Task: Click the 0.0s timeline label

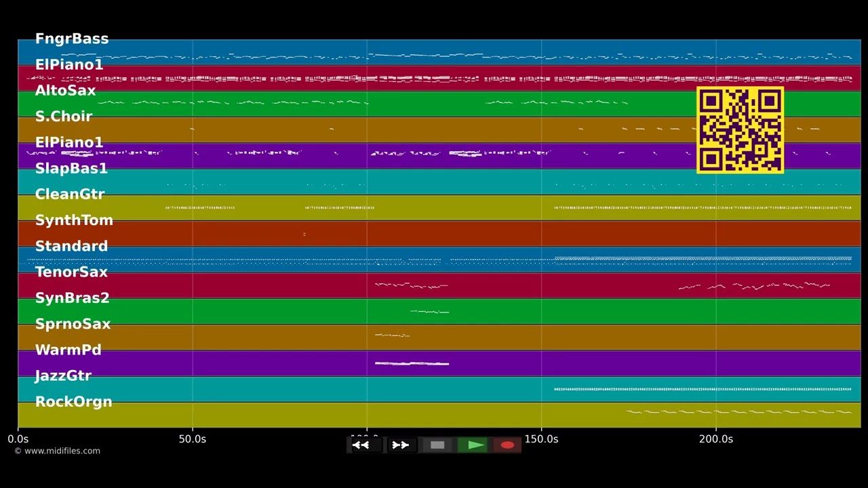Action: (18, 439)
